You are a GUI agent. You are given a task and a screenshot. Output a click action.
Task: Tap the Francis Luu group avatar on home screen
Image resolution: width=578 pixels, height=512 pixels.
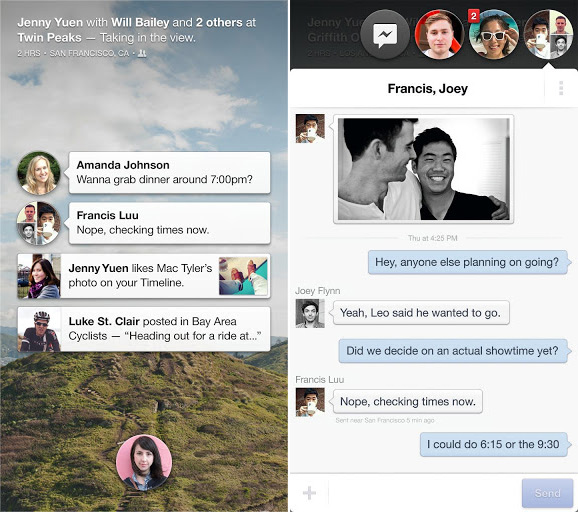(39, 223)
